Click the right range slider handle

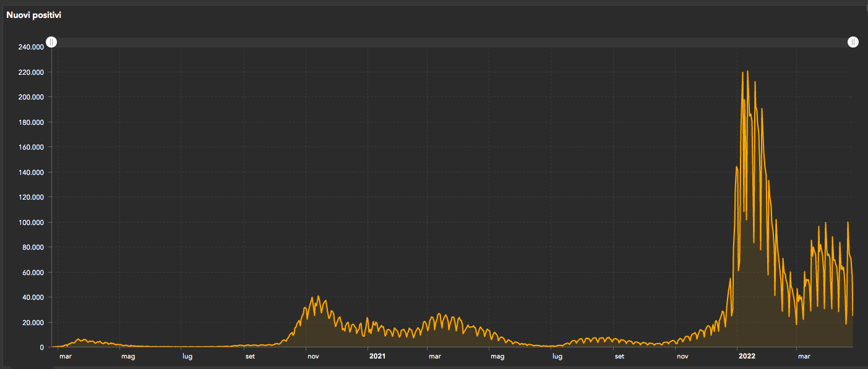[x=853, y=42]
